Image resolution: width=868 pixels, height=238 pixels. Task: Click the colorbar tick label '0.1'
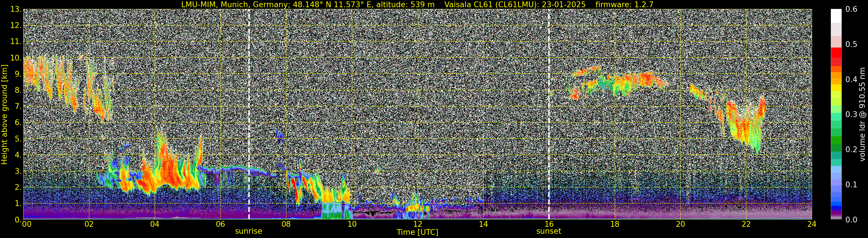852,185
